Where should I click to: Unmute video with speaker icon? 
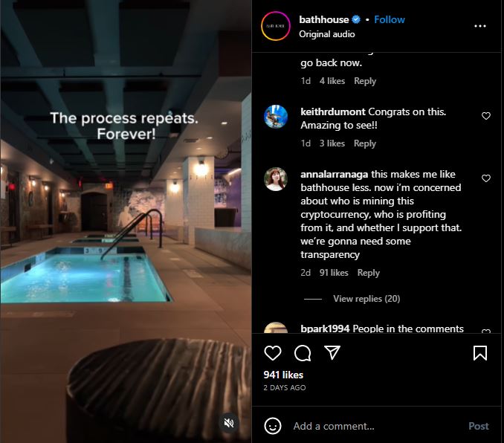(229, 423)
